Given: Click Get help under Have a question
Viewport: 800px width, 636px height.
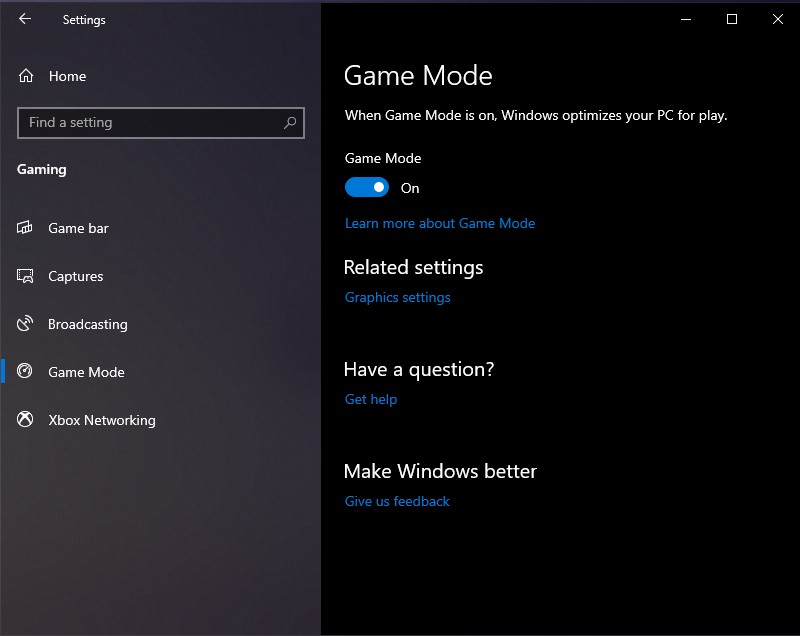Looking at the screenshot, I should point(370,399).
